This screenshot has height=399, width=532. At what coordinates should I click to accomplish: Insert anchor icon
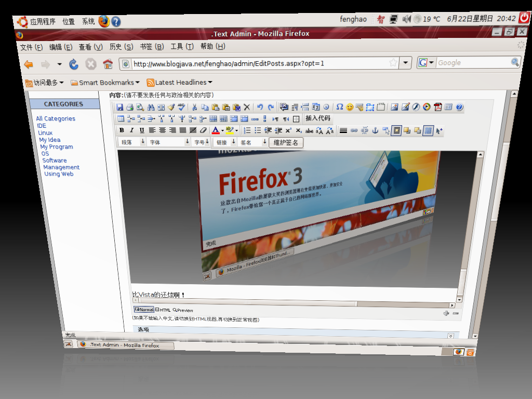[375, 130]
